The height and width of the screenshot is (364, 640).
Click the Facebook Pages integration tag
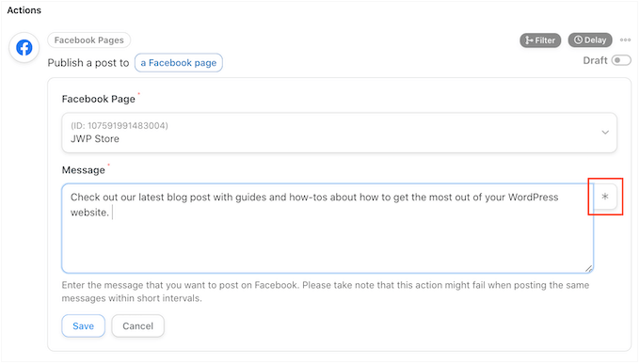tap(89, 40)
